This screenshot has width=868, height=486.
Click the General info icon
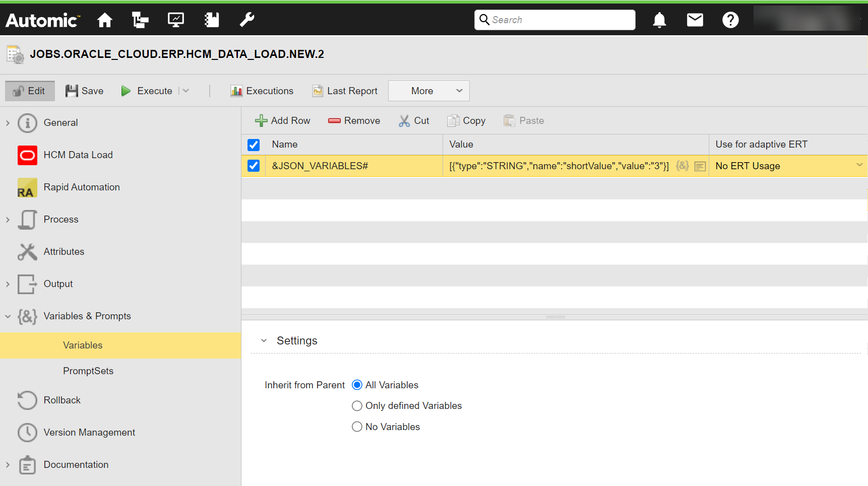pos(27,123)
